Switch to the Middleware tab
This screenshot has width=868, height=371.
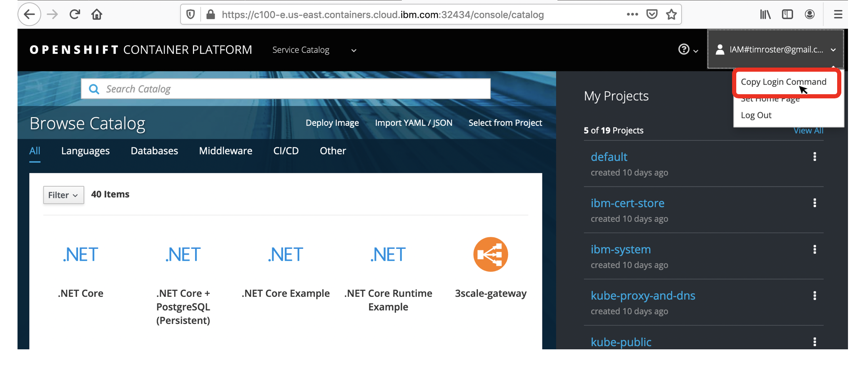click(226, 151)
